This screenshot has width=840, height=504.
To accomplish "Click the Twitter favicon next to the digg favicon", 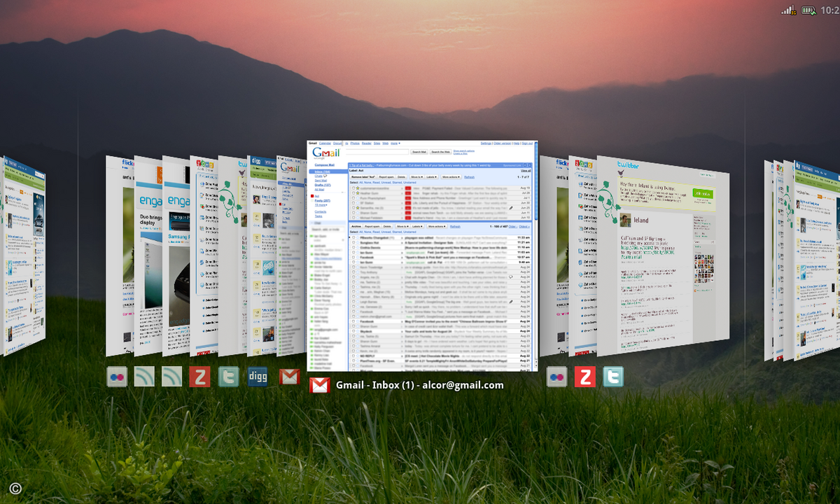I will 229,377.
